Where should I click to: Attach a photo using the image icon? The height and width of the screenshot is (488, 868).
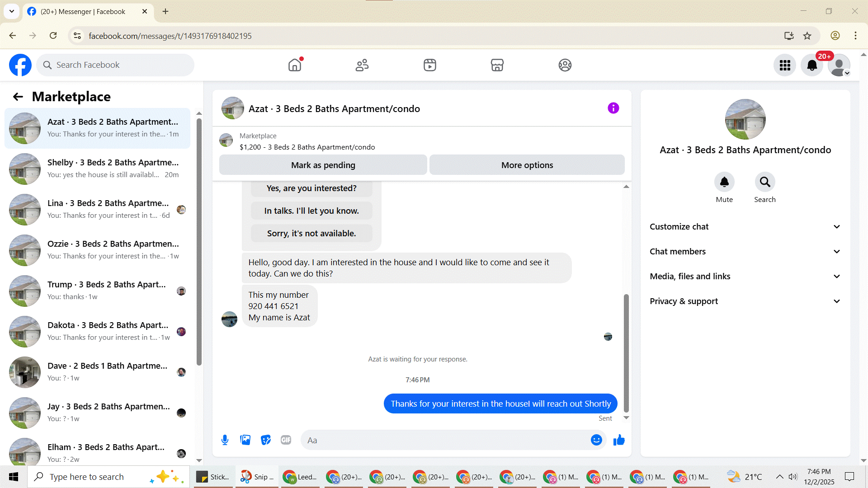coord(245,440)
